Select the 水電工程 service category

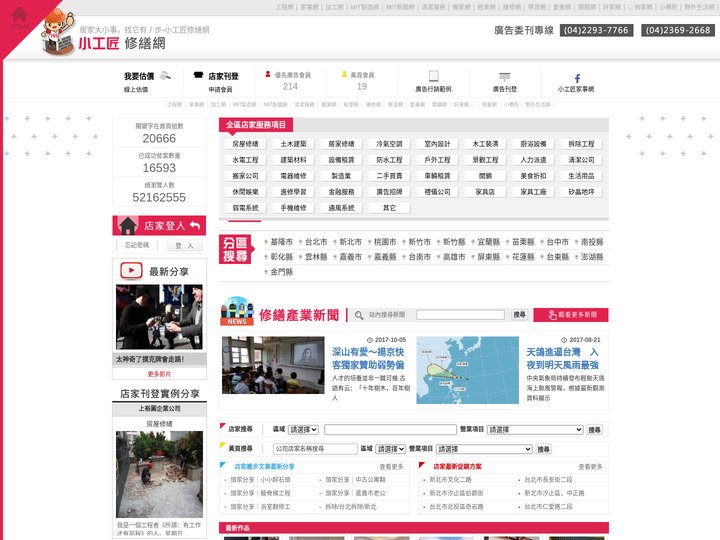pos(245,160)
